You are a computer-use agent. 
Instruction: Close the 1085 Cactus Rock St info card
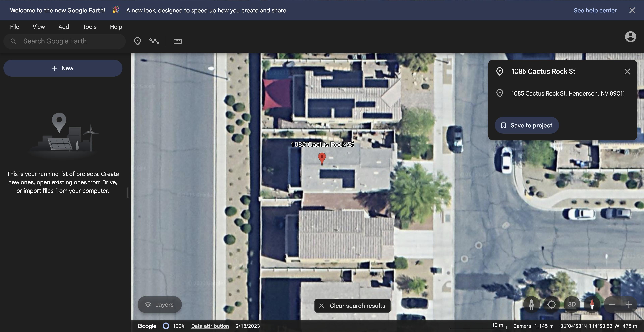point(627,72)
